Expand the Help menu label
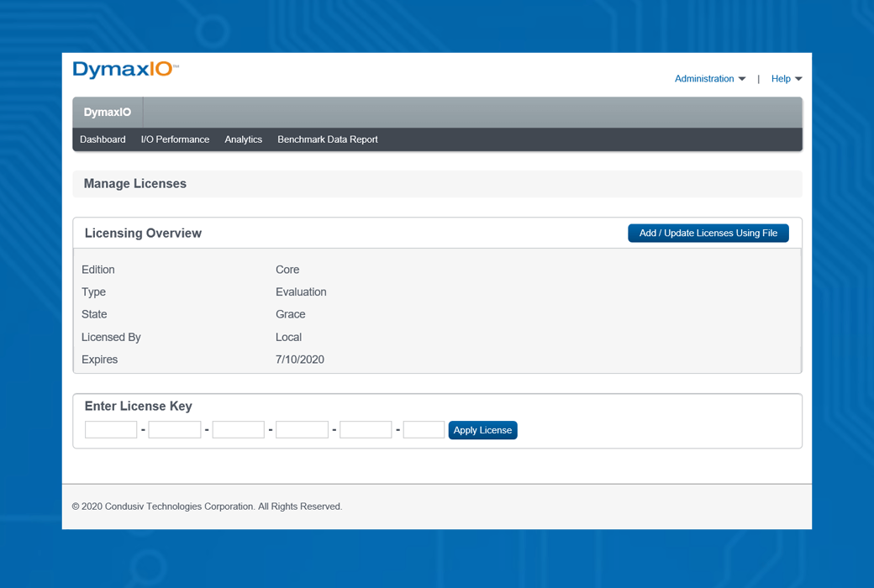 (781, 79)
